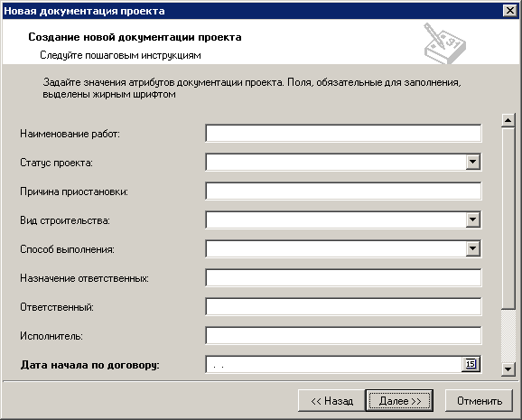Focus the Наименование работ text field

tap(343, 134)
